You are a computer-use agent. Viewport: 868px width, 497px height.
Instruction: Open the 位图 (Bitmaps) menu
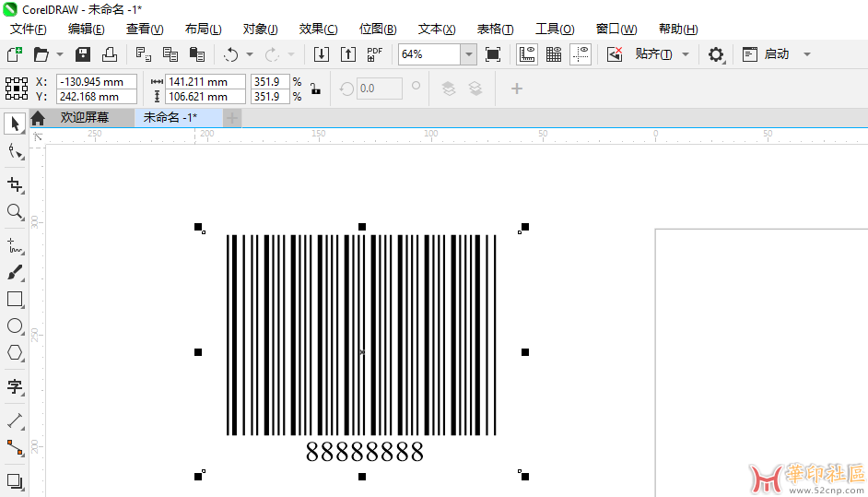378,29
